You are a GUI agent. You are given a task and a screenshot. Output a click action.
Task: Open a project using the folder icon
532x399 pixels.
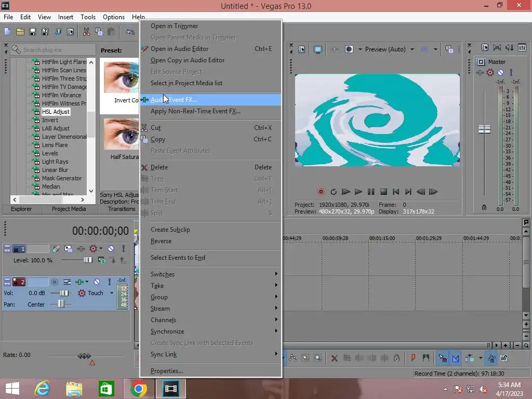pyautogui.click(x=20, y=32)
